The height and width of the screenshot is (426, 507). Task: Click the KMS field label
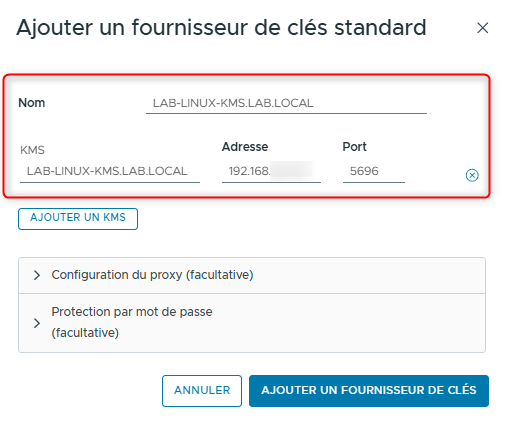(x=32, y=150)
